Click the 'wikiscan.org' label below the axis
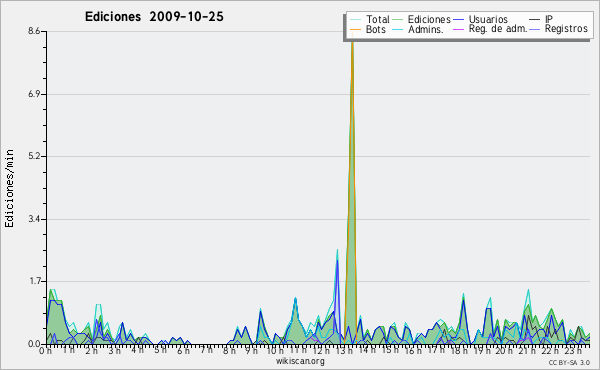The image size is (600, 370). click(300, 361)
